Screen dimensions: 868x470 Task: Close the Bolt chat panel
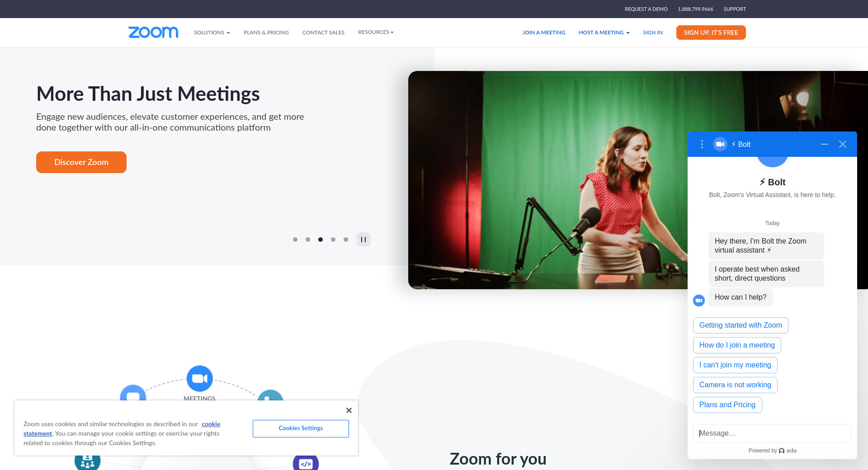click(842, 144)
